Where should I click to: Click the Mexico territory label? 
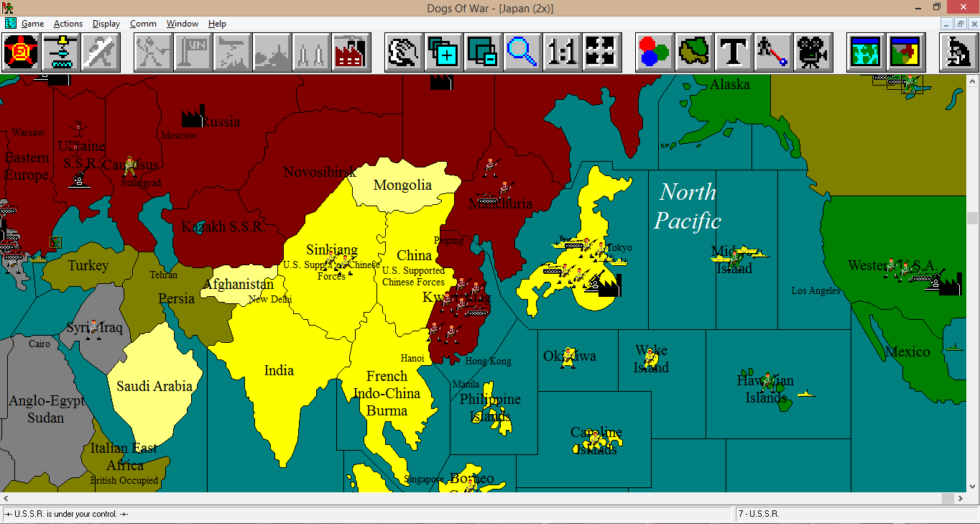point(907,352)
